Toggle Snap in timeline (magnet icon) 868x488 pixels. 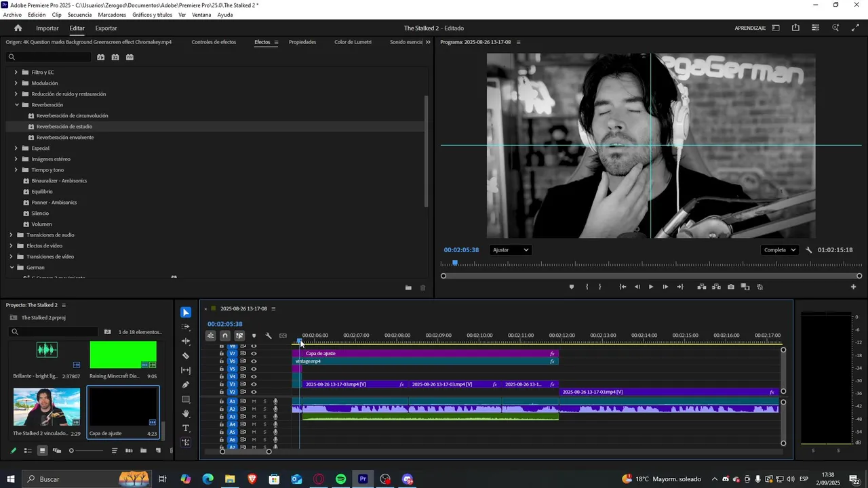225,335
